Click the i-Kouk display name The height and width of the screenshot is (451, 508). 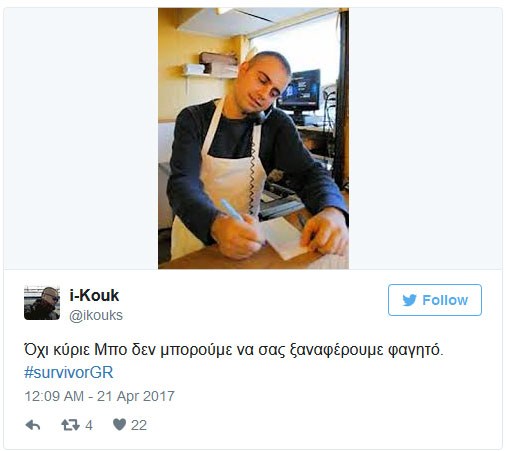(94, 295)
